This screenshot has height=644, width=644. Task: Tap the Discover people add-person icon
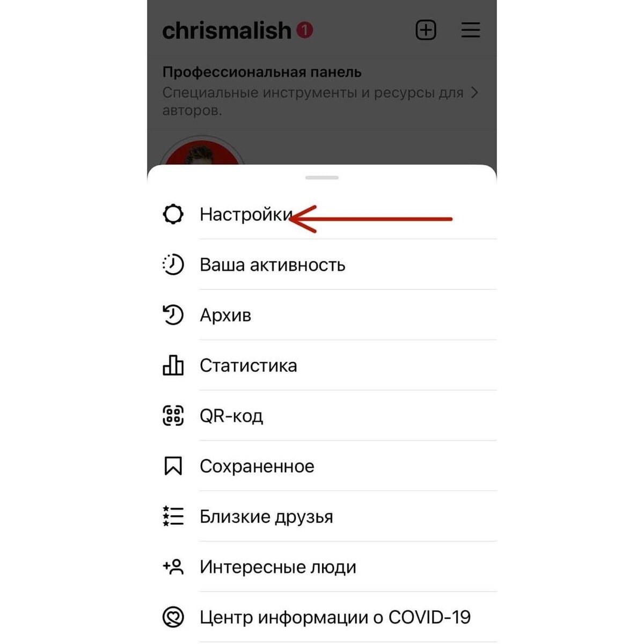click(x=173, y=567)
